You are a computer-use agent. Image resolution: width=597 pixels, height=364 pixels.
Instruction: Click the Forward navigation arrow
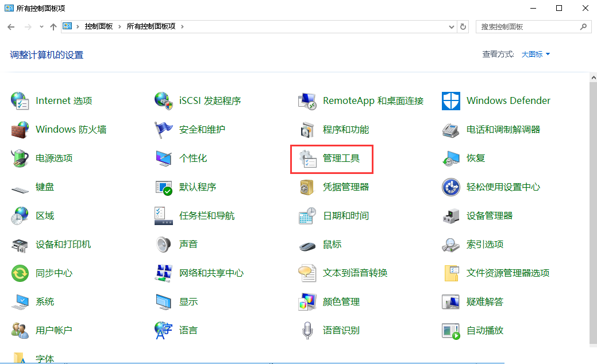[x=28, y=26]
